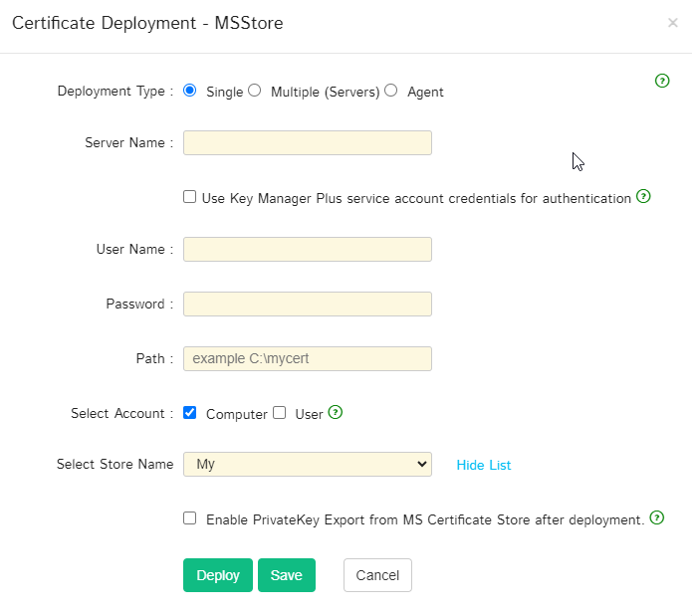Click the help icon in top-right corner

point(662,81)
